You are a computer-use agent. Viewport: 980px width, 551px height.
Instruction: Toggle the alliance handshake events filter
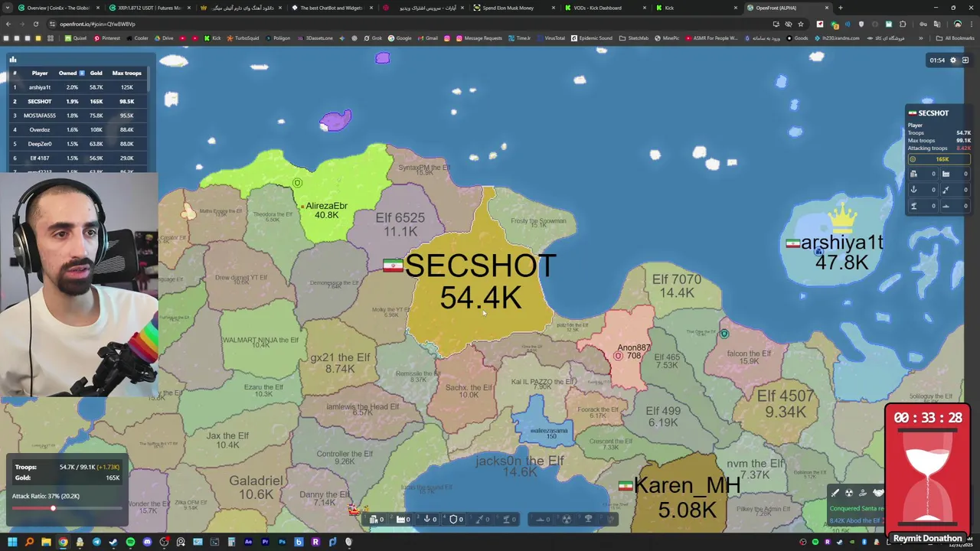(878, 493)
